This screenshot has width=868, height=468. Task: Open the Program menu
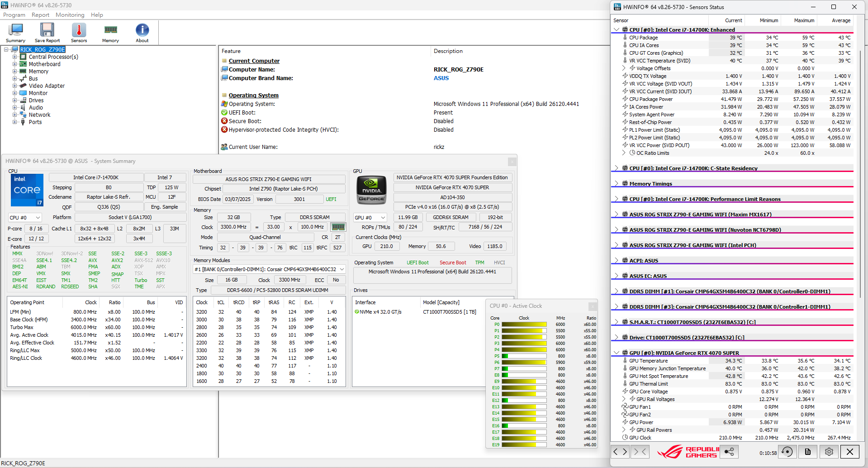coord(14,15)
